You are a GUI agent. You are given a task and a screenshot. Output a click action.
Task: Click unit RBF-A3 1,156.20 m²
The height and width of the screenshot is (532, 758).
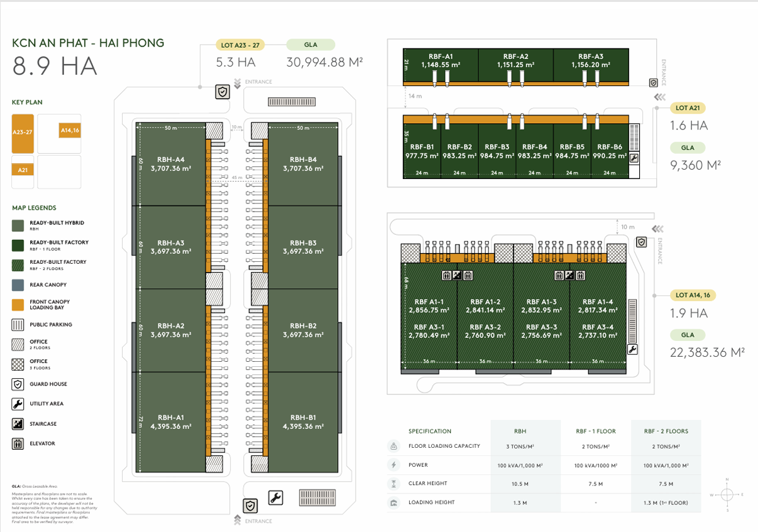click(591, 64)
